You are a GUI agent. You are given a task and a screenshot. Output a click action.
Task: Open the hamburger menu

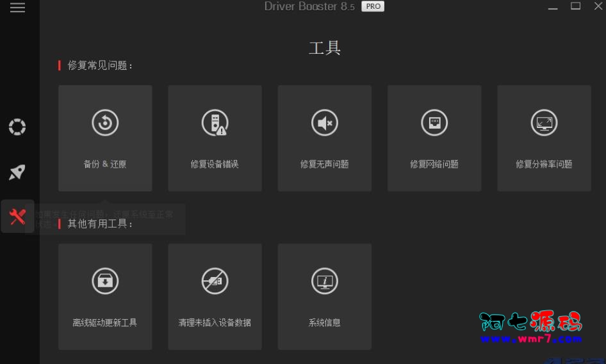tap(17, 7)
